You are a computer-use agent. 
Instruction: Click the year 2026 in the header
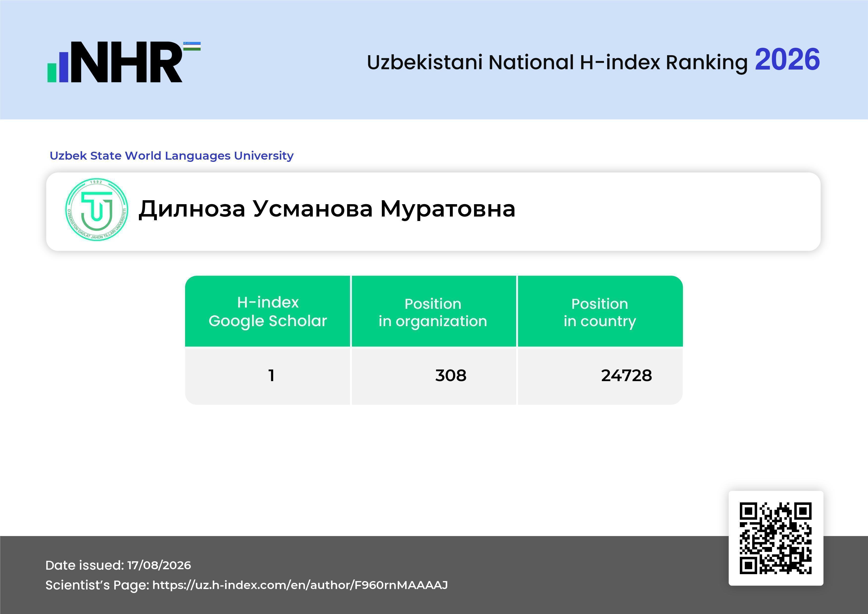(x=788, y=60)
